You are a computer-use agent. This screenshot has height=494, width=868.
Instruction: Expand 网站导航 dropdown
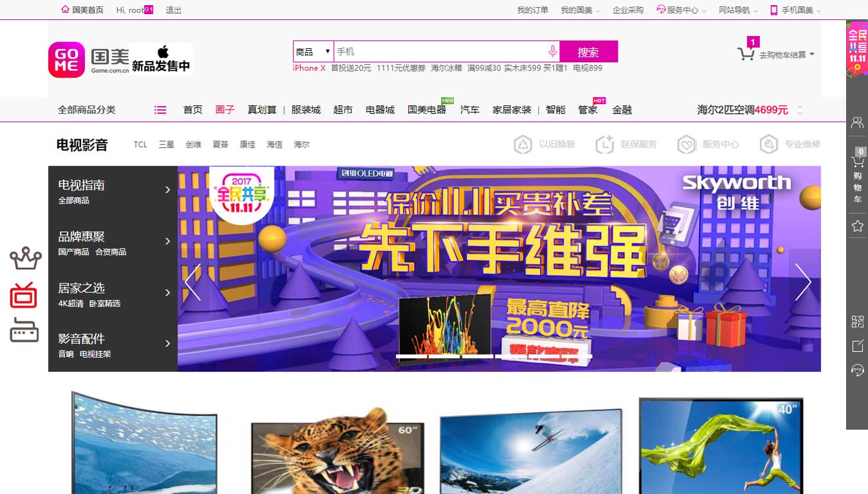pyautogui.click(x=738, y=10)
